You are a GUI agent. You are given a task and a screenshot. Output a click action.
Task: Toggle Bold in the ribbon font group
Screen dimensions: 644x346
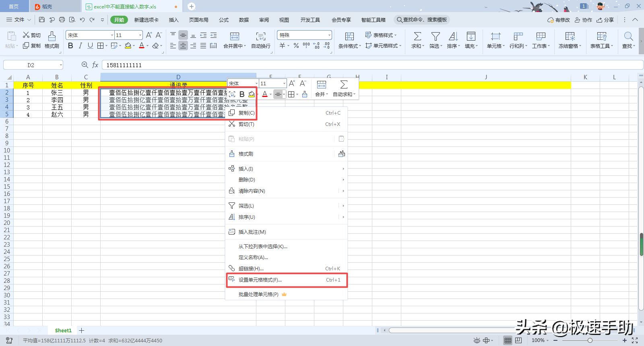[x=70, y=46]
